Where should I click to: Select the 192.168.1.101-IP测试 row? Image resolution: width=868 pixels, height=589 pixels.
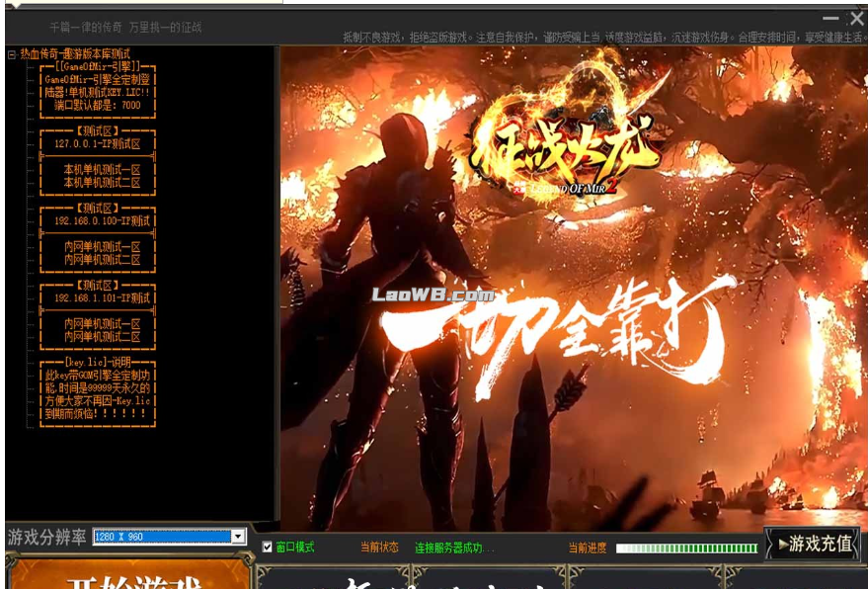click(x=103, y=298)
